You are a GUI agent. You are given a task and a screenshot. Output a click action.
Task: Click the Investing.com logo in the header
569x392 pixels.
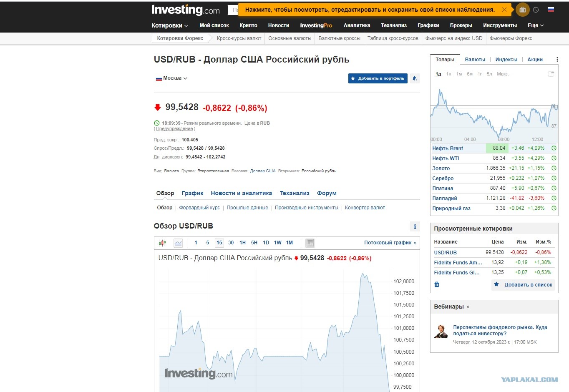(186, 10)
